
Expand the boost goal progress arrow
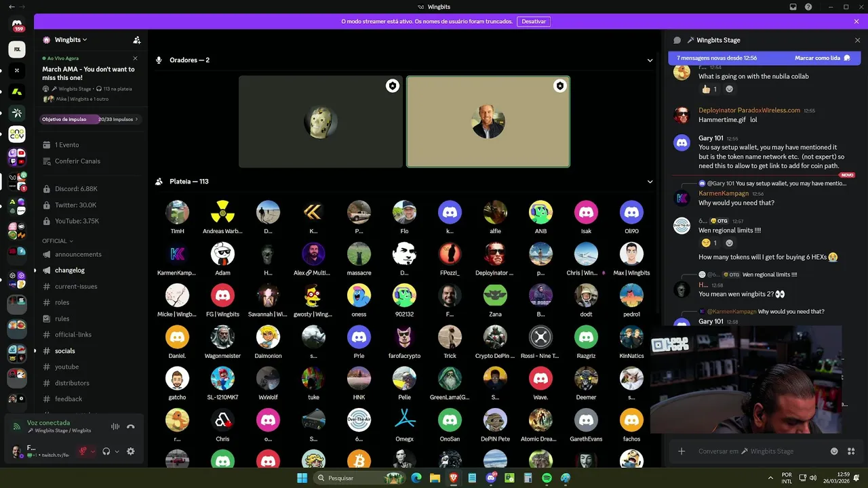137,119
